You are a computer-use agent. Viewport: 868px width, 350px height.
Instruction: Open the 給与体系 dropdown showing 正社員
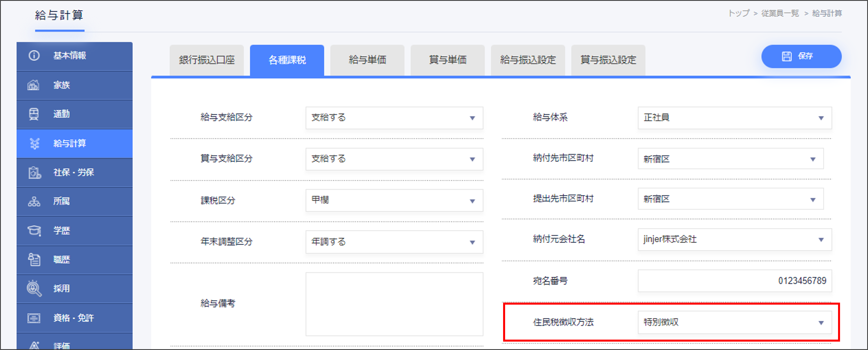tap(735, 118)
